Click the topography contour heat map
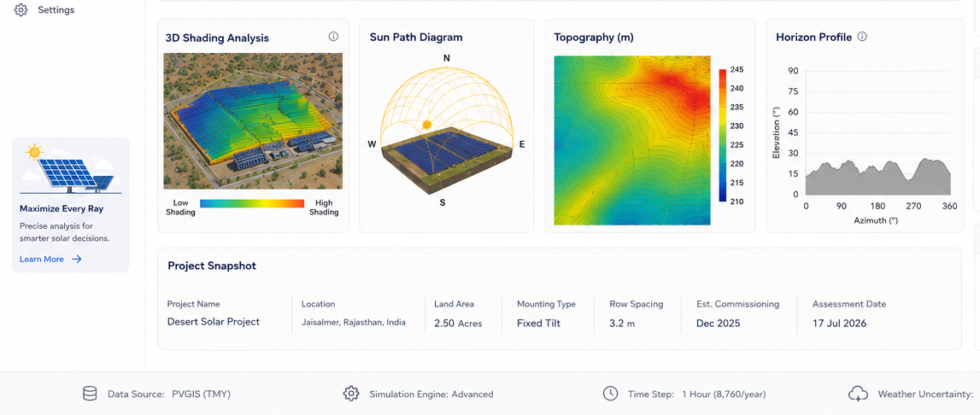Viewport: 980px width, 415px height. 632,140
